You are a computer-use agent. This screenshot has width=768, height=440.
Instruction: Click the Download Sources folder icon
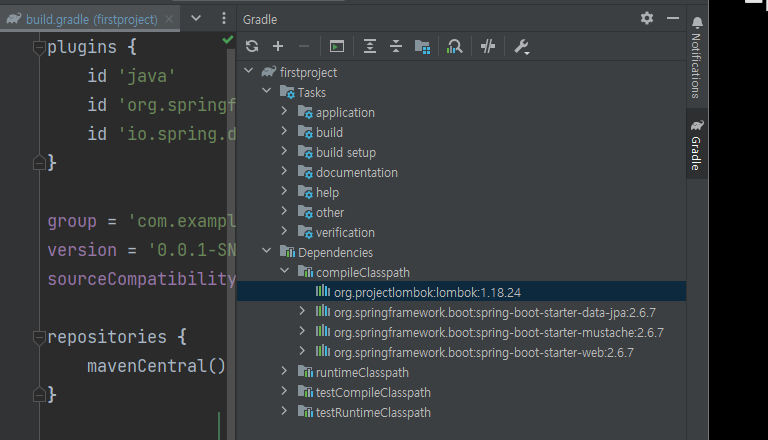point(422,47)
